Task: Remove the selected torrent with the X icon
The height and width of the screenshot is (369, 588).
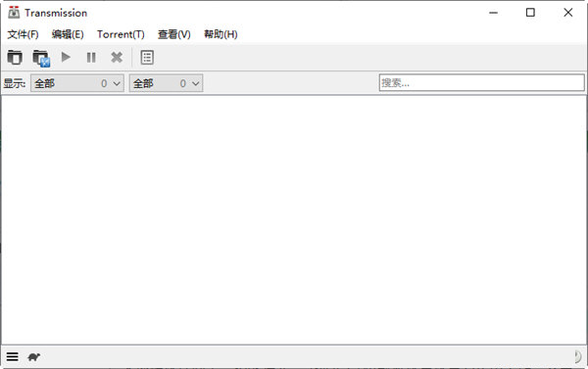Action: [117, 58]
